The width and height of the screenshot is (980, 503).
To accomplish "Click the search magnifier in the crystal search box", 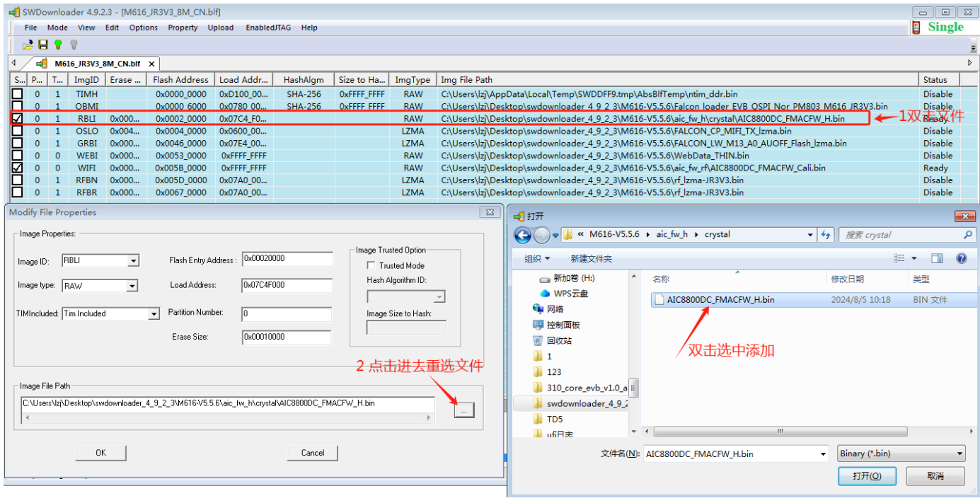I will [x=968, y=235].
